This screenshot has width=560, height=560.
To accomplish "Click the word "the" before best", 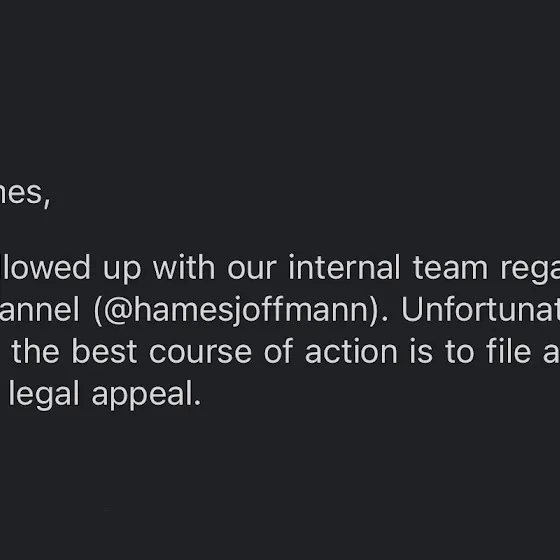I will click(x=35, y=352).
